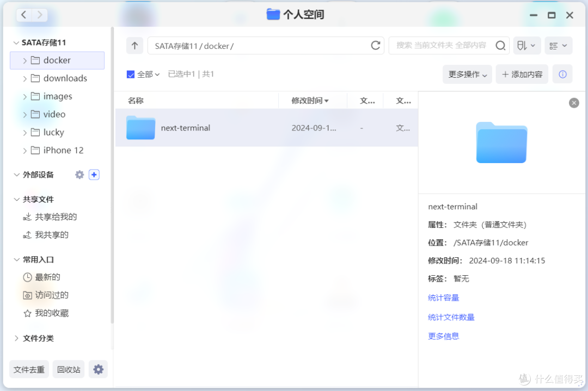
Task: Expand the lucky folder node
Action: tap(24, 133)
